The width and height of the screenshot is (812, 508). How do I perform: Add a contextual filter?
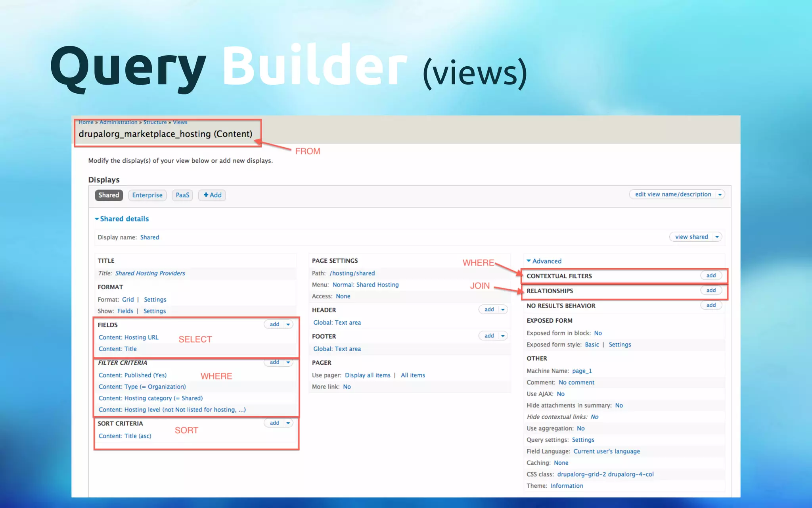click(711, 275)
